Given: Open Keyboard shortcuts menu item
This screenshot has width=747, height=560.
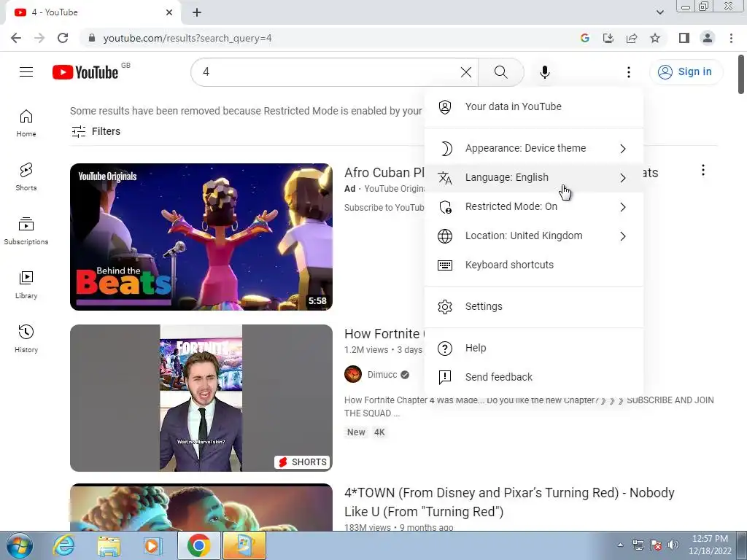Looking at the screenshot, I should pyautogui.click(x=533, y=265).
